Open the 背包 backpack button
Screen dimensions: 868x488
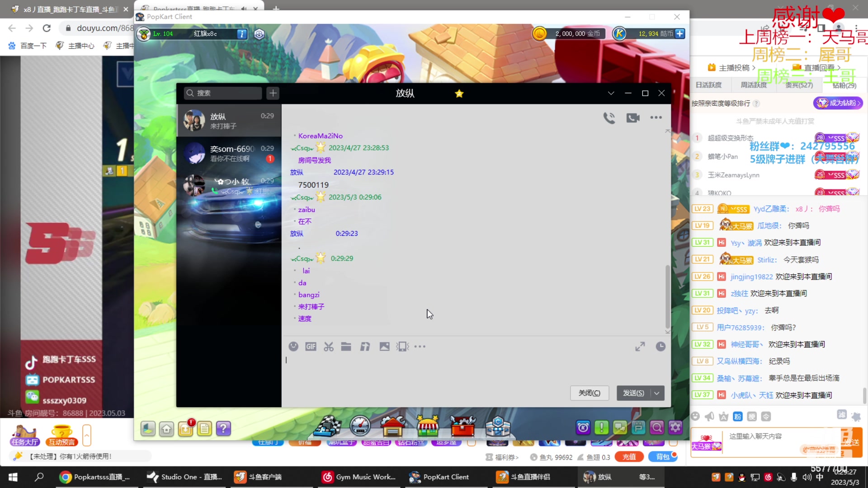663,457
